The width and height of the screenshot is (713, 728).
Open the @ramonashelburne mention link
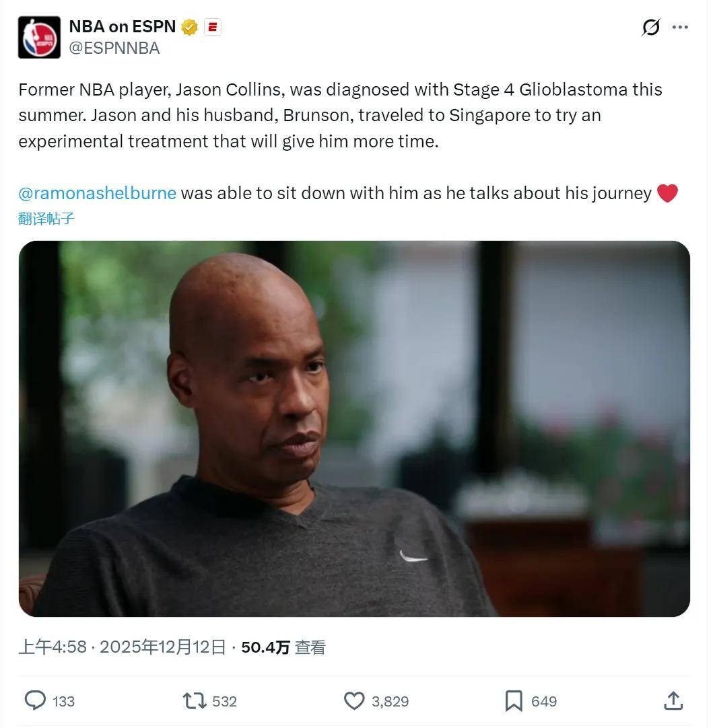click(98, 193)
